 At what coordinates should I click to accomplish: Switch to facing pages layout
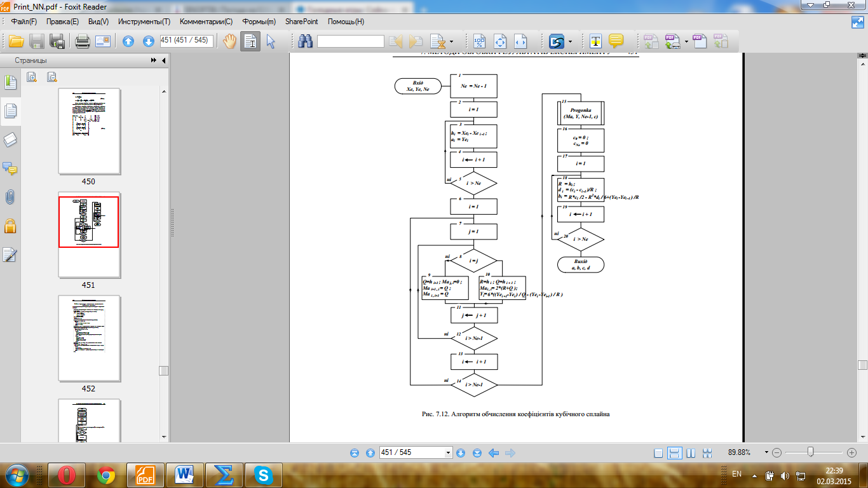click(691, 453)
